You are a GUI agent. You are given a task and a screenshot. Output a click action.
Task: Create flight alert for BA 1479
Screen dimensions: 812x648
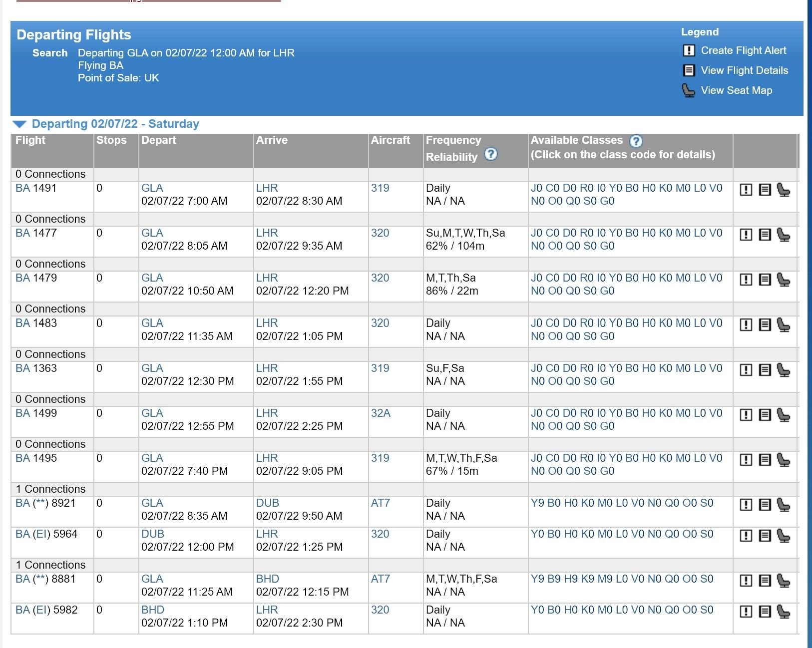click(x=746, y=280)
